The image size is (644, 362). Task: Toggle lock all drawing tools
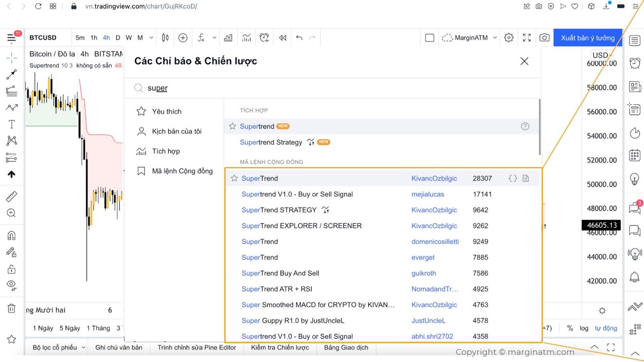point(12,269)
